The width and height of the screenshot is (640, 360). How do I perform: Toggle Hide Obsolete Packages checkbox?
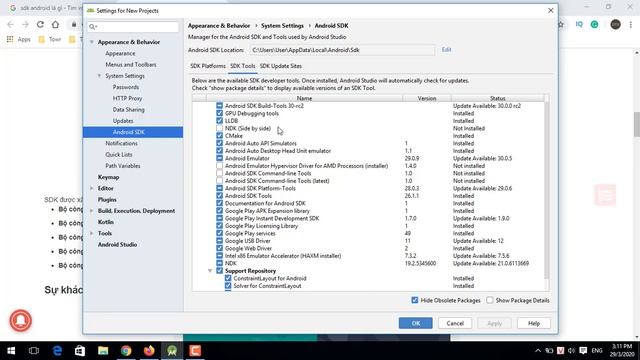pyautogui.click(x=415, y=300)
